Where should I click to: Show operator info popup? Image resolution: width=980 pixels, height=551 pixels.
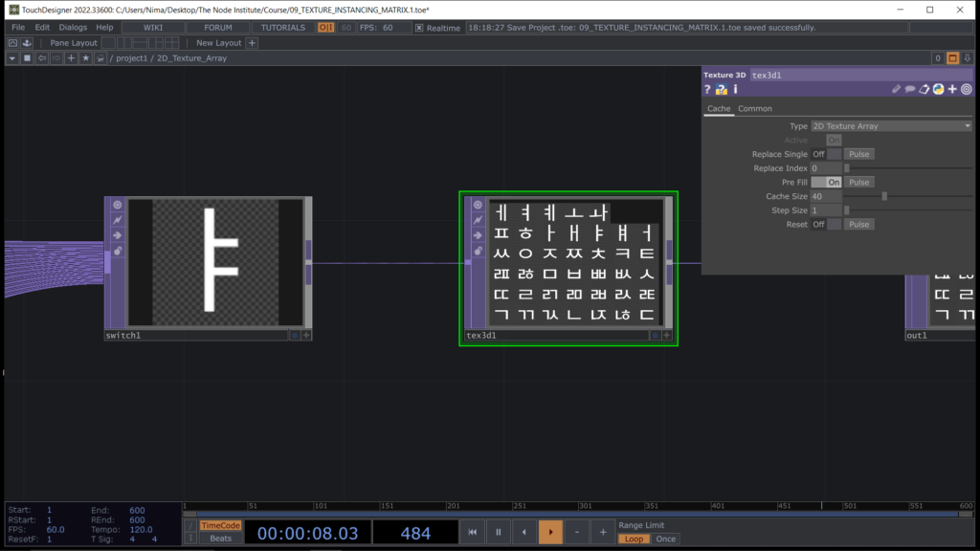(x=736, y=90)
